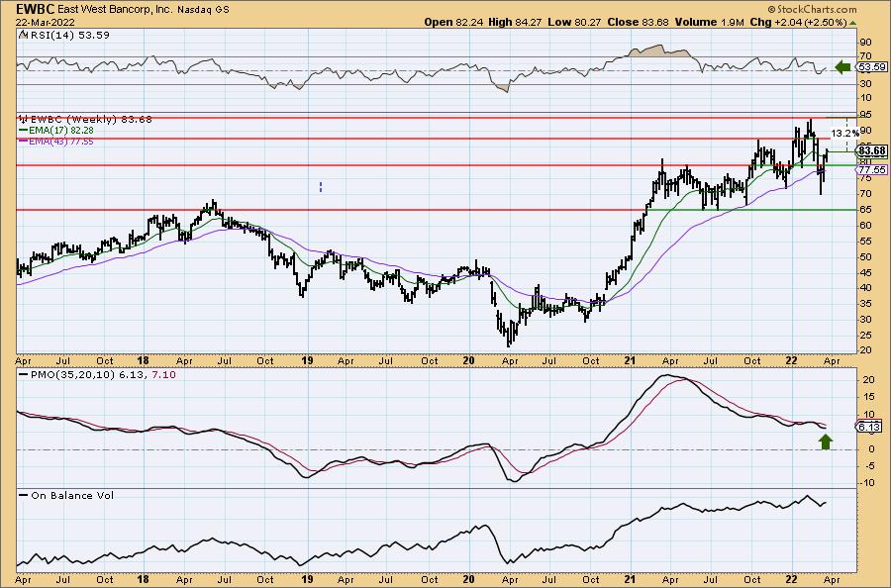This screenshot has width=891, height=588.
Task: Select the On Balance Vol label
Action: click(x=72, y=495)
